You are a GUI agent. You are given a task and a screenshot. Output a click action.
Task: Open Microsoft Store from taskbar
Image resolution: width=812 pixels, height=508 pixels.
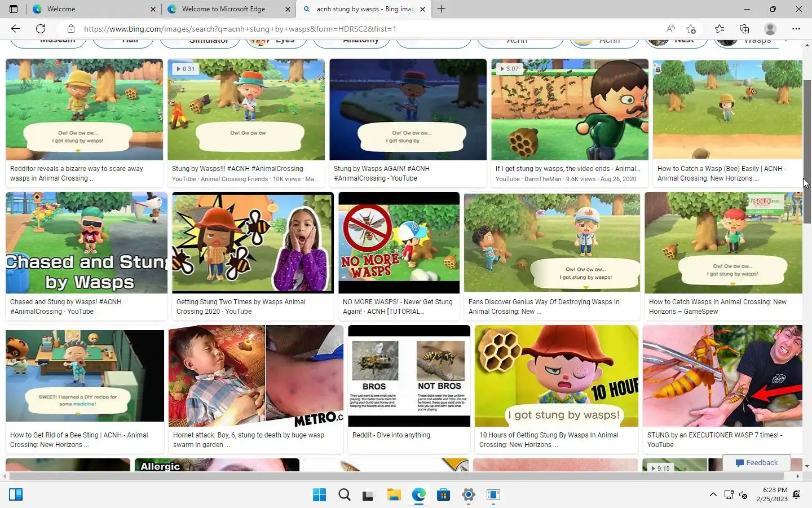point(443,495)
